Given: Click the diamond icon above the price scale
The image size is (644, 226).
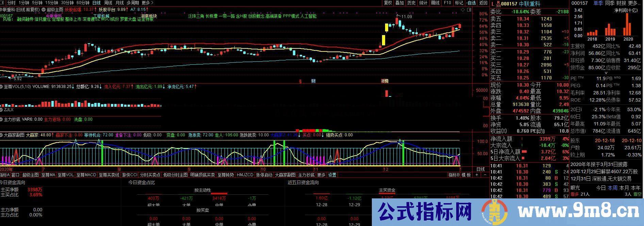Looking at the screenshot, I should point(463,10).
